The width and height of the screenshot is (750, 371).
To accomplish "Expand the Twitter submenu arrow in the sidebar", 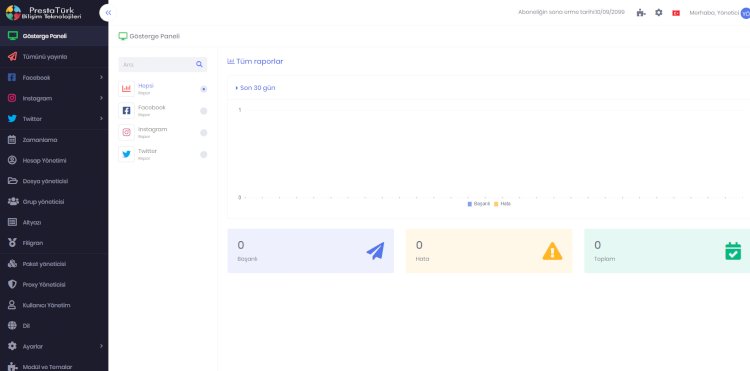I will (101, 119).
